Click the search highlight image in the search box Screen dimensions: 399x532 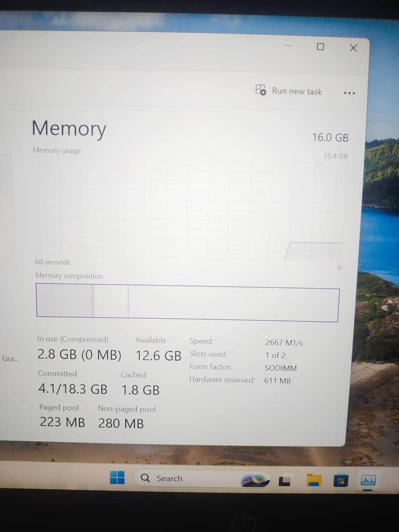(x=255, y=480)
